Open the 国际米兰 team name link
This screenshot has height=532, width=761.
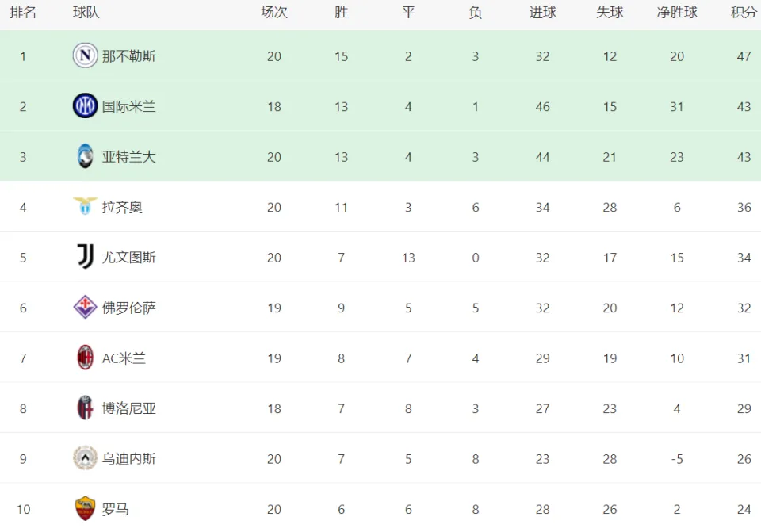tap(129, 106)
